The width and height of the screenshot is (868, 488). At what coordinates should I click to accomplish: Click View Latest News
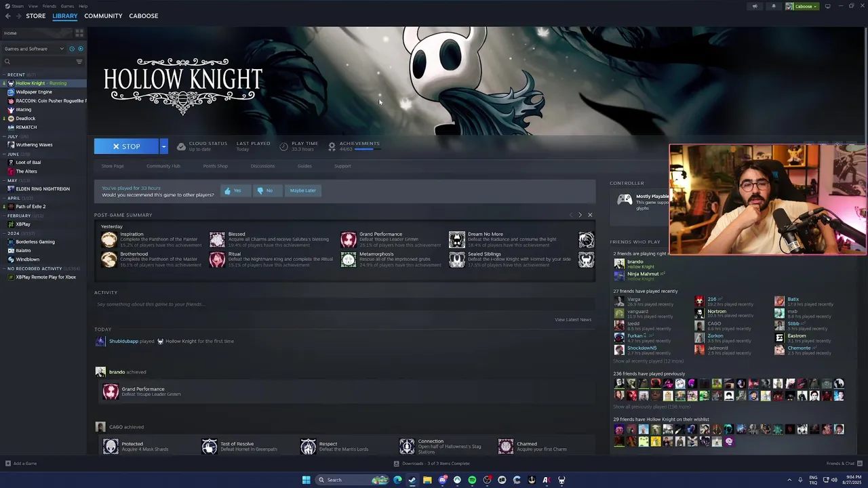(x=573, y=320)
